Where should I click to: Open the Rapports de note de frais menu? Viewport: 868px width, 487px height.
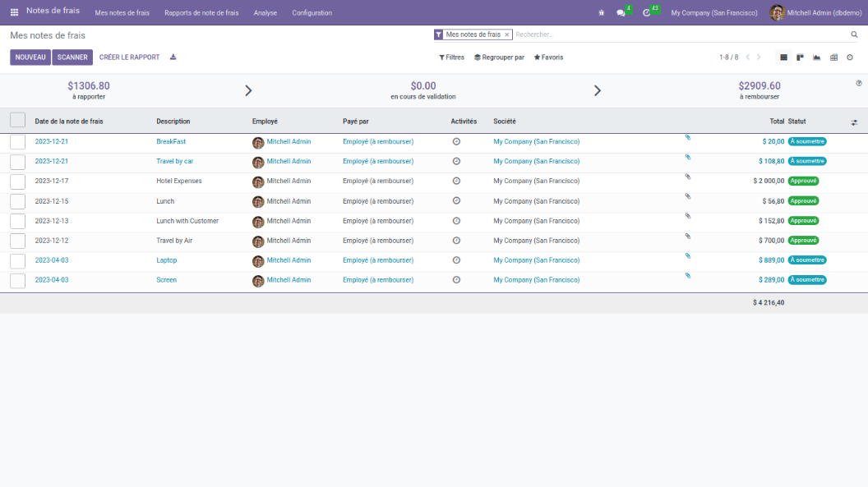[201, 13]
